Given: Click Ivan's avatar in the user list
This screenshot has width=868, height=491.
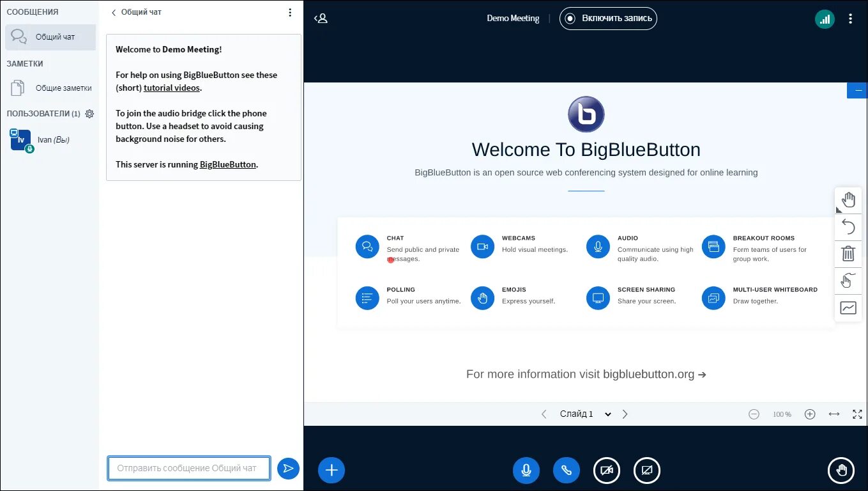Looking at the screenshot, I should 20,139.
